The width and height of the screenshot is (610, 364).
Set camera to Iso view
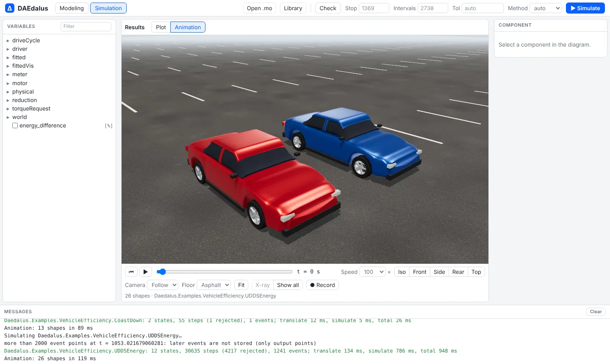point(402,272)
